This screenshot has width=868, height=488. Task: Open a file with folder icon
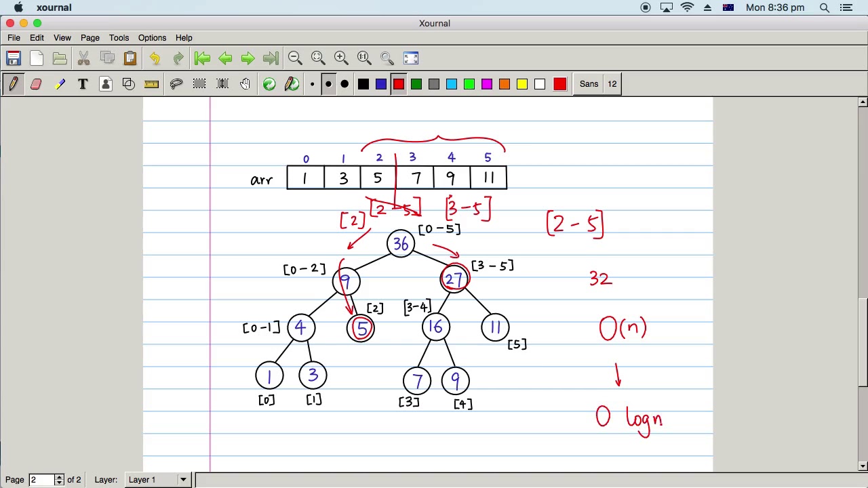coord(60,58)
